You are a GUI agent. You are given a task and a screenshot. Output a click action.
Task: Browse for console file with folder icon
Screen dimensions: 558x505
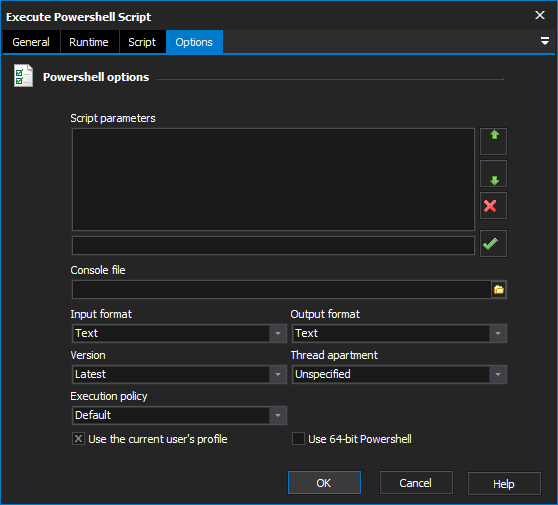point(499,290)
